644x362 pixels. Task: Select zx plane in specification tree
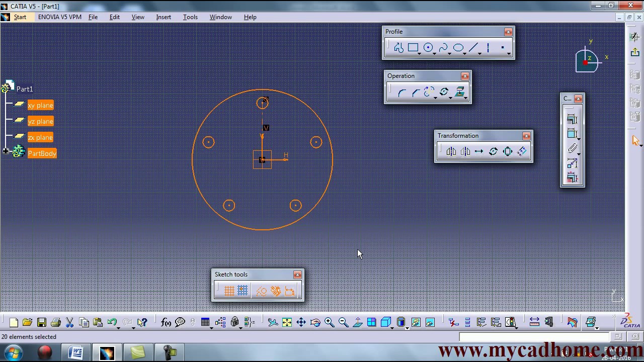point(41,138)
